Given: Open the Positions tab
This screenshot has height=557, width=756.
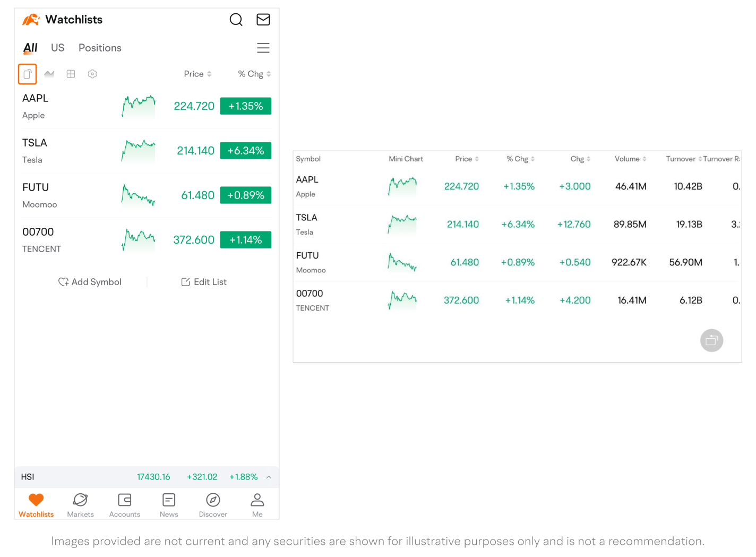Looking at the screenshot, I should tap(100, 48).
